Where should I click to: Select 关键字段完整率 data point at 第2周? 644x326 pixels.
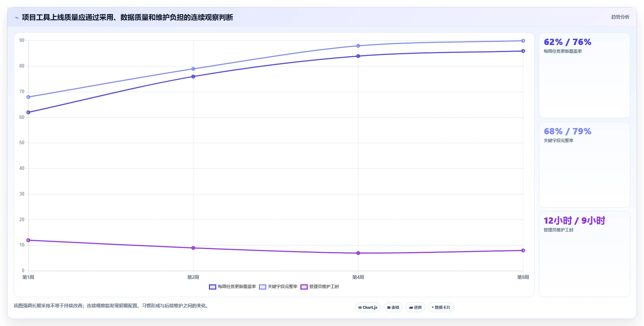193,69
